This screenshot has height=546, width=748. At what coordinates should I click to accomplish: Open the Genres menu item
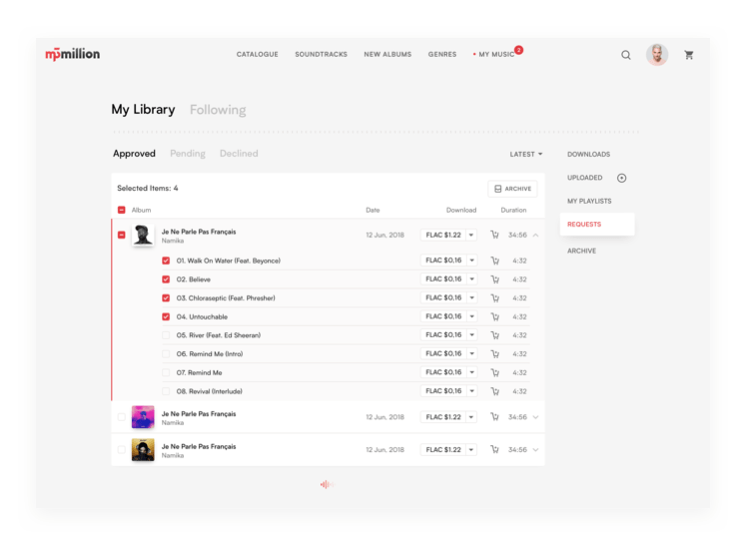pyautogui.click(x=442, y=54)
